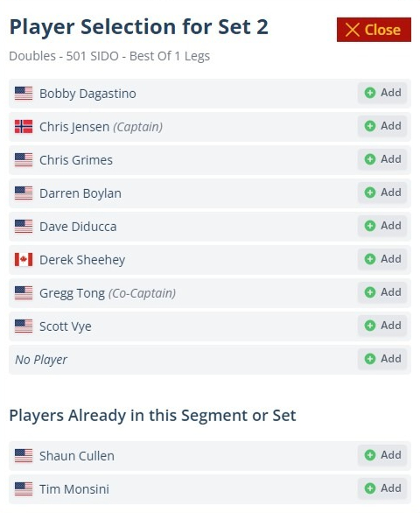Click green plus icon next to Chris Grimes
Viewport: 420px width, 513px height.
tap(370, 159)
